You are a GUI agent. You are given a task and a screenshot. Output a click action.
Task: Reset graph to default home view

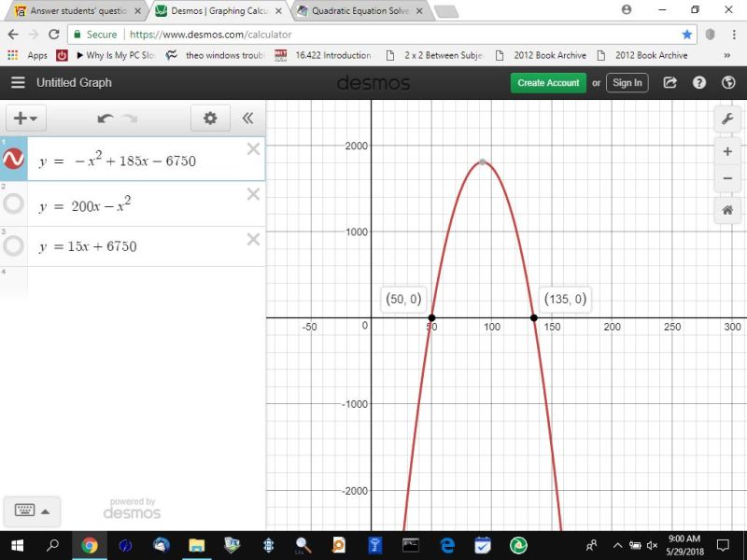[727, 210]
